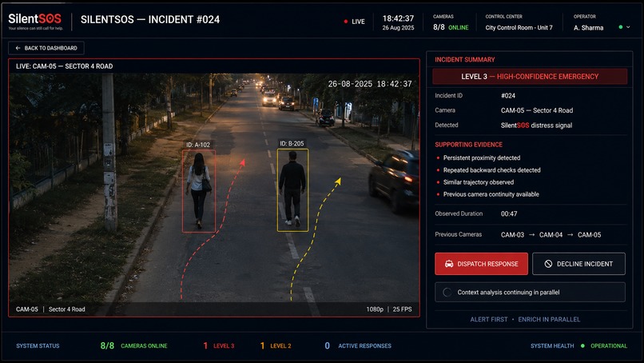Click the SilentSOS — Incident #024 title
The width and height of the screenshot is (644, 363).
point(150,20)
